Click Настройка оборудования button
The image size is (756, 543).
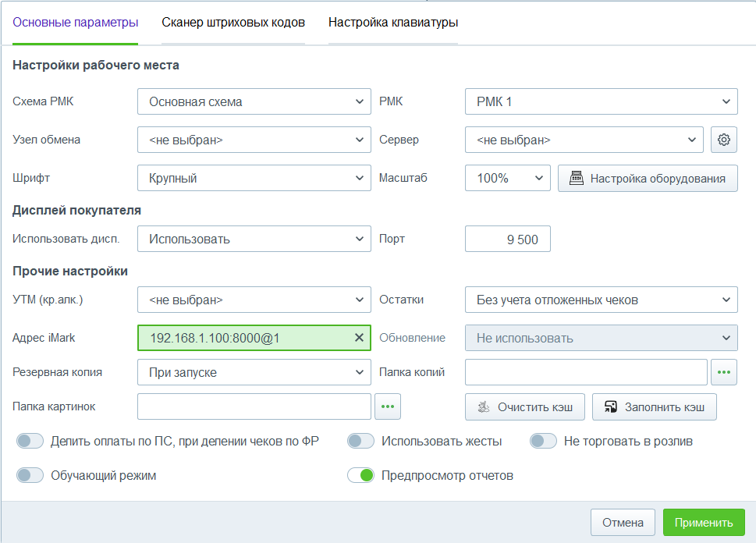(648, 178)
